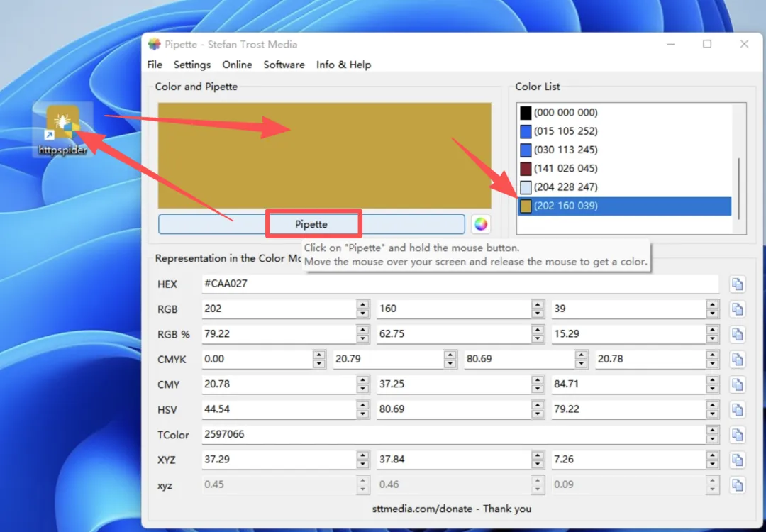Click the CMYK field showing 0.00
The image size is (766, 532).
[257, 359]
